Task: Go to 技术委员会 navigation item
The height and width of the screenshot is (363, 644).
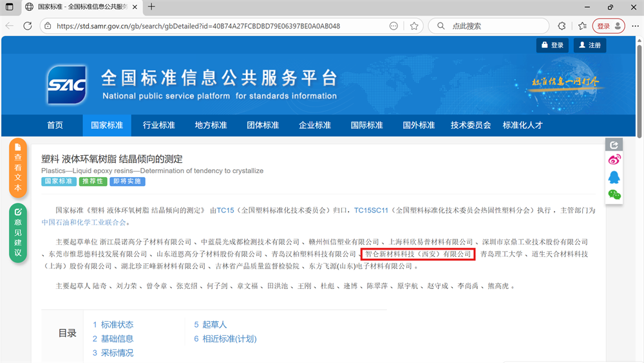Action: tap(471, 125)
